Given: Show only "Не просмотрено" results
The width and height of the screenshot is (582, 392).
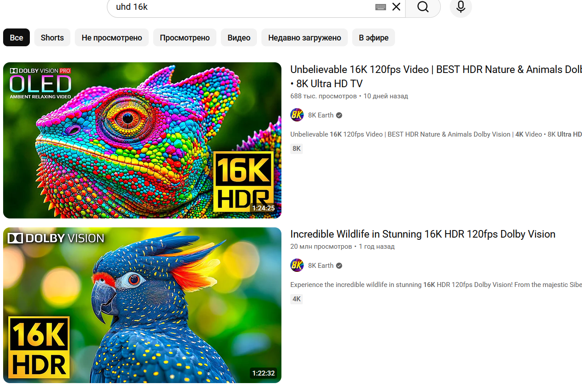Looking at the screenshot, I should click(x=112, y=38).
